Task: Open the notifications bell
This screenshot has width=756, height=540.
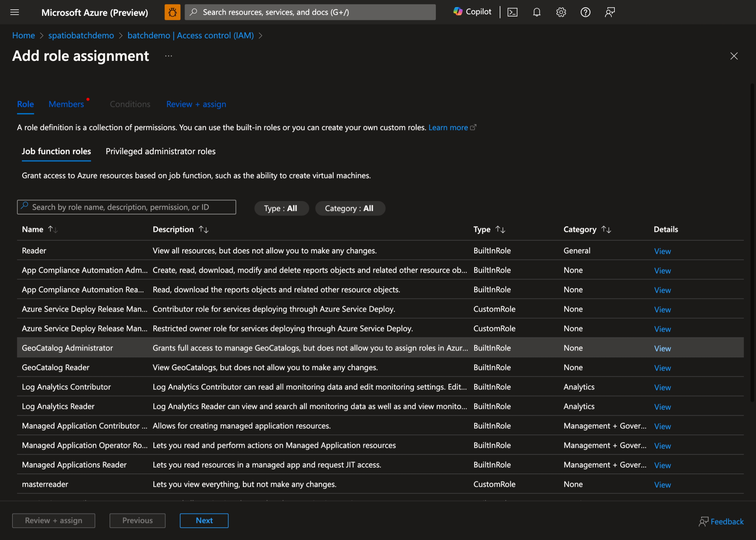Action: (536, 12)
